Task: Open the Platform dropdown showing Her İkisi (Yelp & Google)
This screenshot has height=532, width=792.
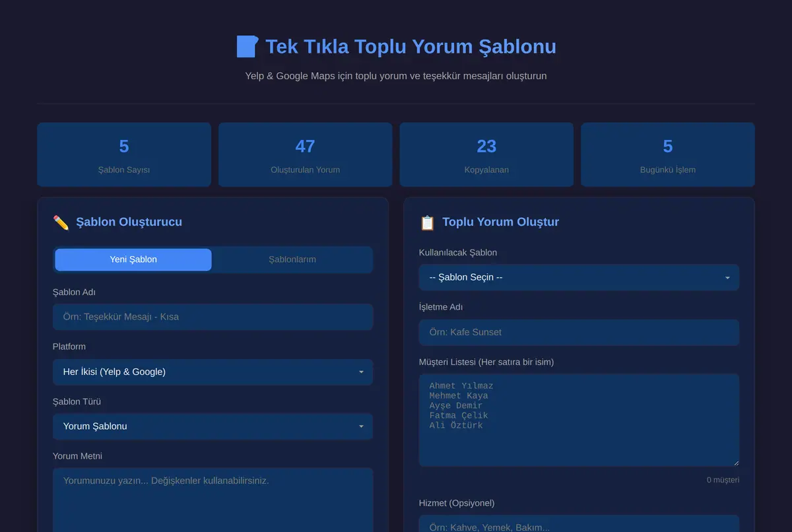Action: tap(213, 372)
